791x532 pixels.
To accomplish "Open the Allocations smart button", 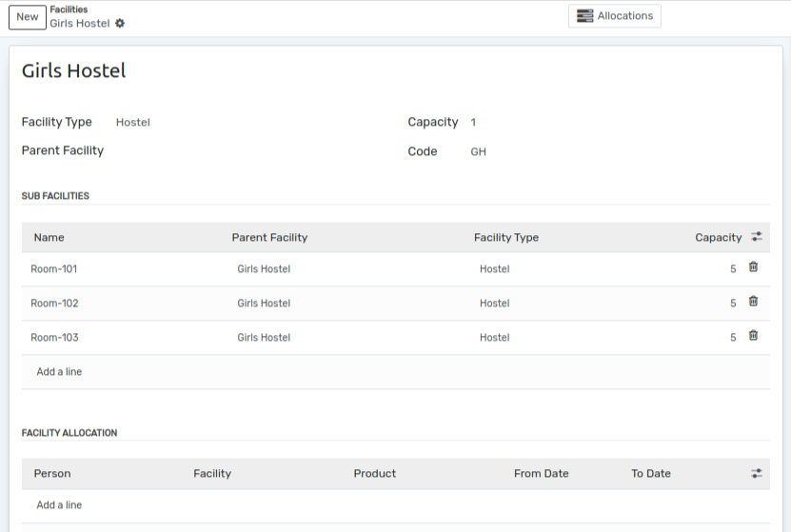I will click(615, 16).
